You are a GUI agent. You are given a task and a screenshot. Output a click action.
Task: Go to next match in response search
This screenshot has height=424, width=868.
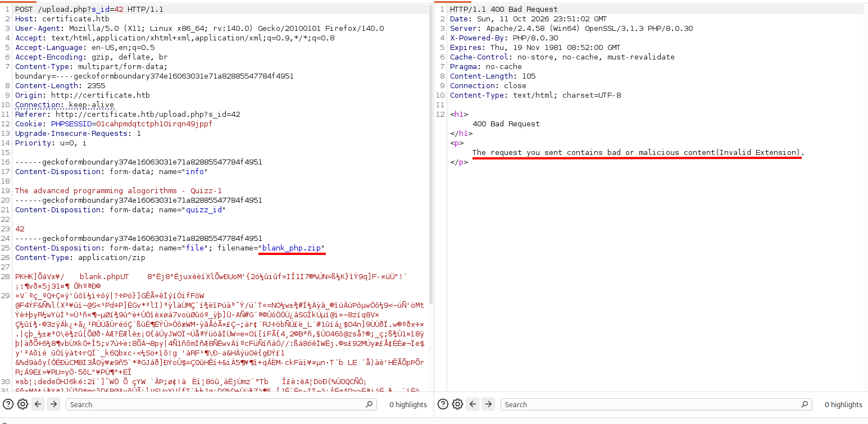point(488,404)
